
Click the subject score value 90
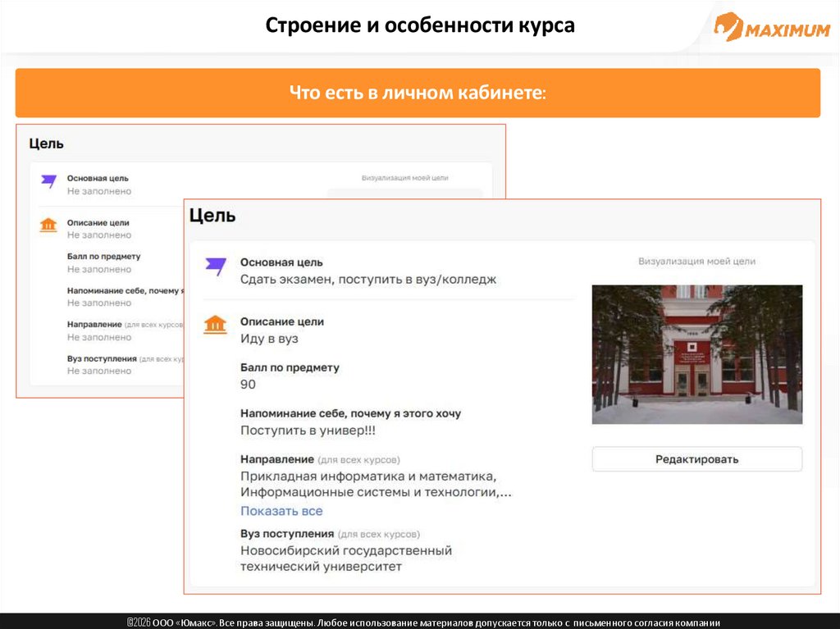(x=248, y=384)
